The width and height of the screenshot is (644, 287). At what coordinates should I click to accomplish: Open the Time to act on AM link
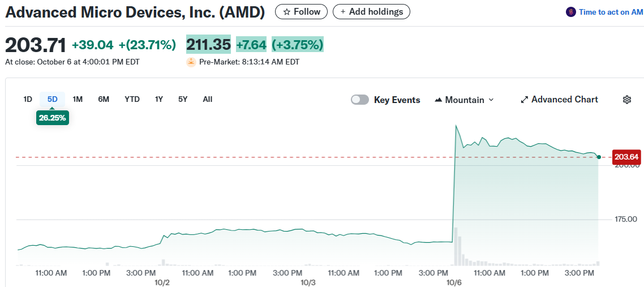point(611,12)
